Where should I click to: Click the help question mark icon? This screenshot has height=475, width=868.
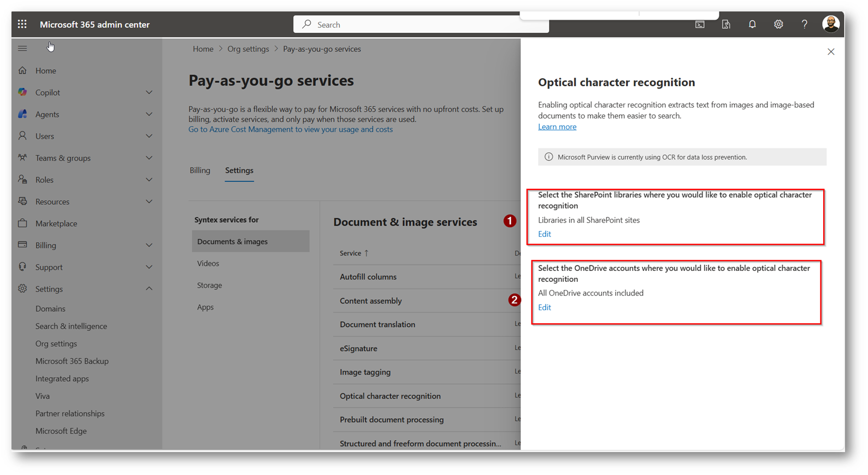click(x=804, y=24)
